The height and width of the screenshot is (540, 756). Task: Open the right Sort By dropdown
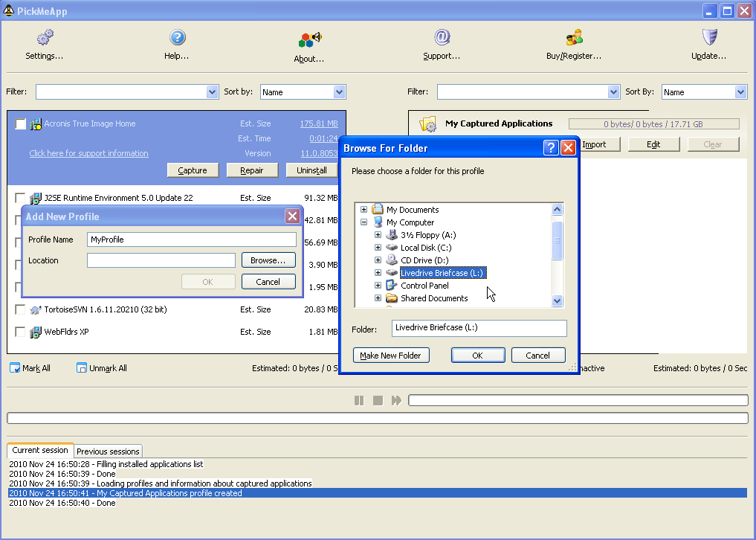pyautogui.click(x=740, y=91)
